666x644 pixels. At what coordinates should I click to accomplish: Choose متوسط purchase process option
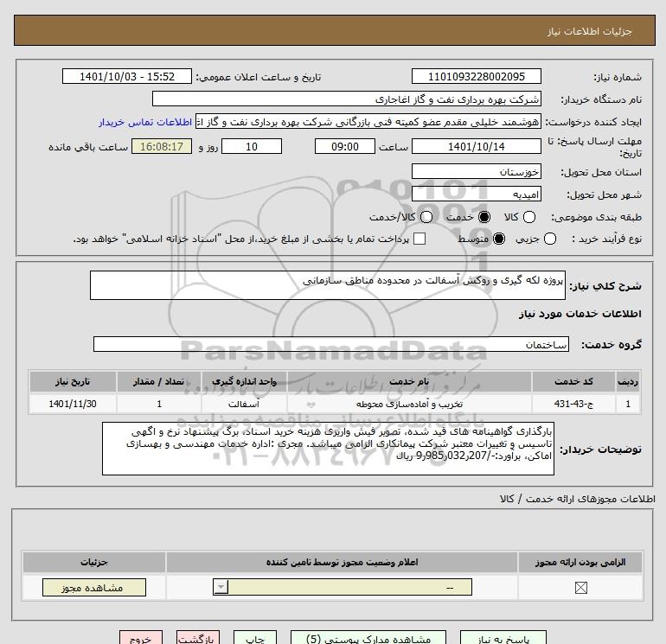pos(499,239)
